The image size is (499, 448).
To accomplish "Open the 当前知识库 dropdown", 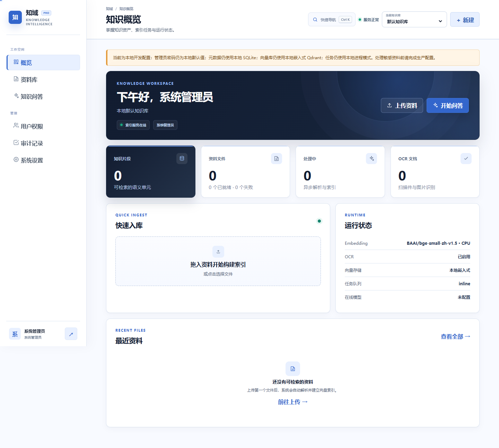I will click(x=414, y=19).
